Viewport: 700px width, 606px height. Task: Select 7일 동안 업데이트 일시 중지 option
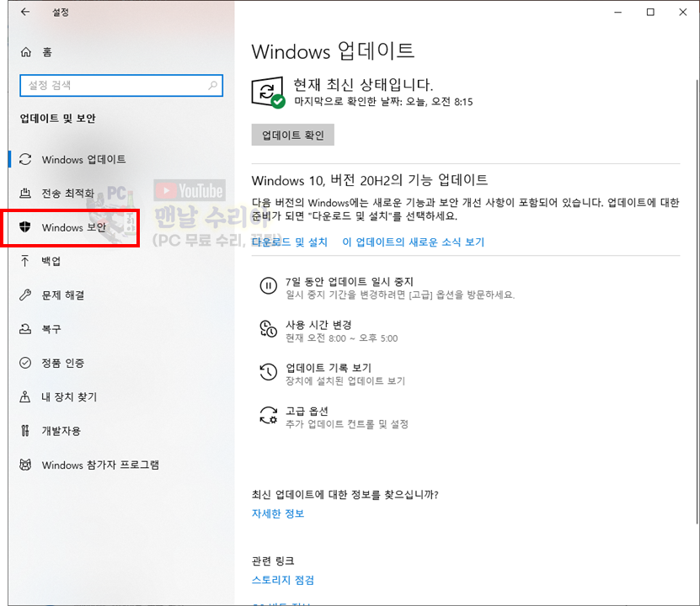click(x=350, y=281)
